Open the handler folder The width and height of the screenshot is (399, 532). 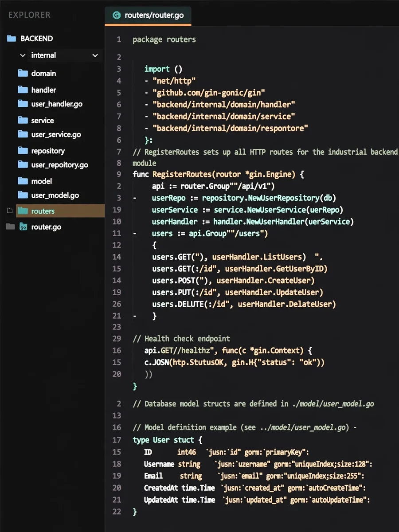[43, 90]
